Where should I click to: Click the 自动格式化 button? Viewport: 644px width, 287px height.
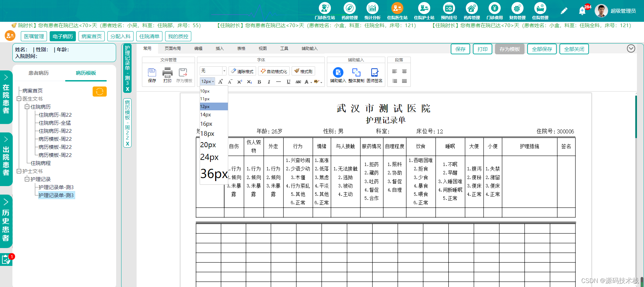274,71
